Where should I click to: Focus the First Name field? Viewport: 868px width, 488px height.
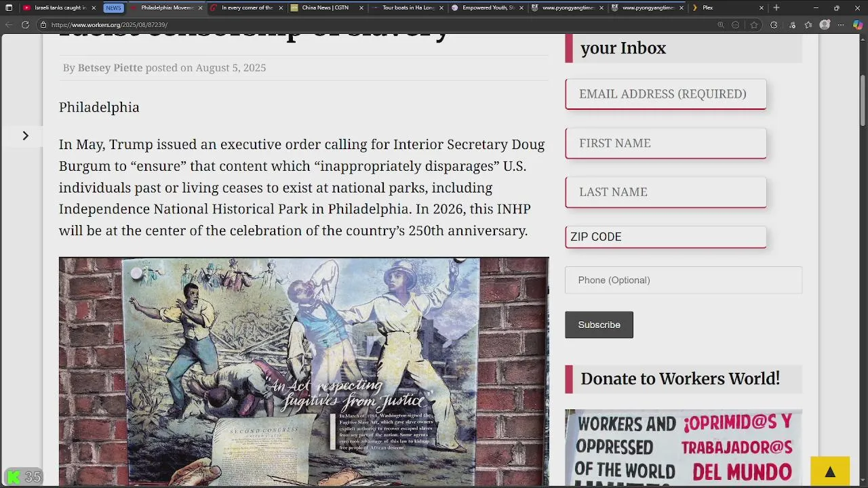[666, 143]
